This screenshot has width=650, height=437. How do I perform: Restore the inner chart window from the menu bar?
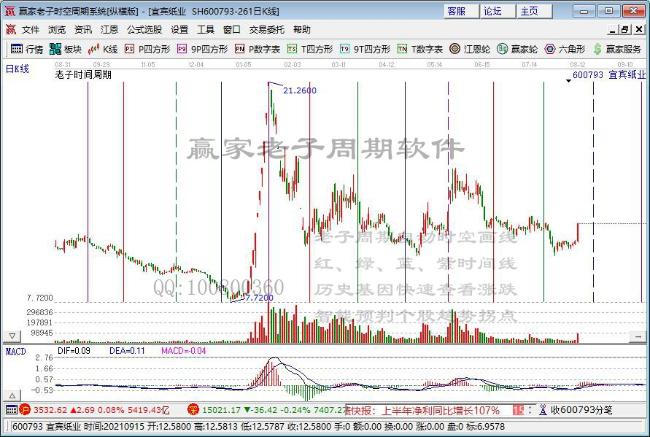pos(624,29)
